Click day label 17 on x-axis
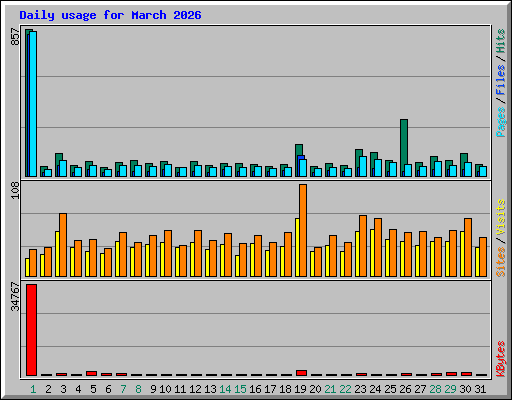This screenshot has height=400, width=512. tap(270, 389)
